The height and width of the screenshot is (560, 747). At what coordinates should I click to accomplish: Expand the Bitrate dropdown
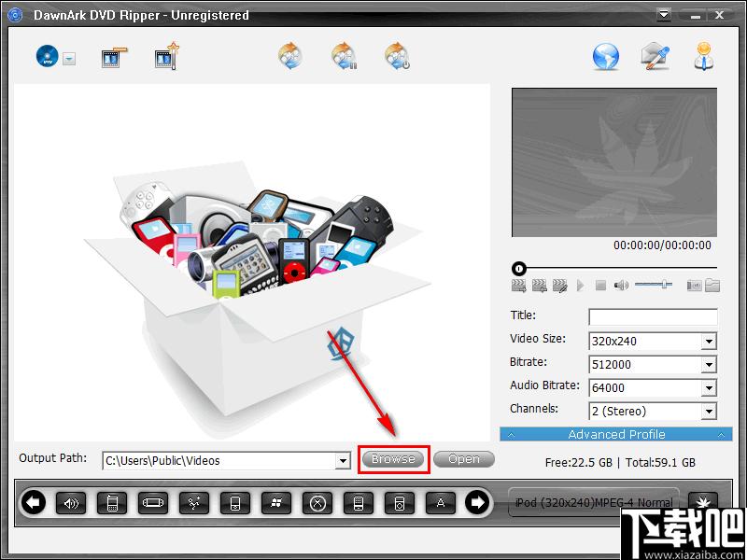(709, 365)
